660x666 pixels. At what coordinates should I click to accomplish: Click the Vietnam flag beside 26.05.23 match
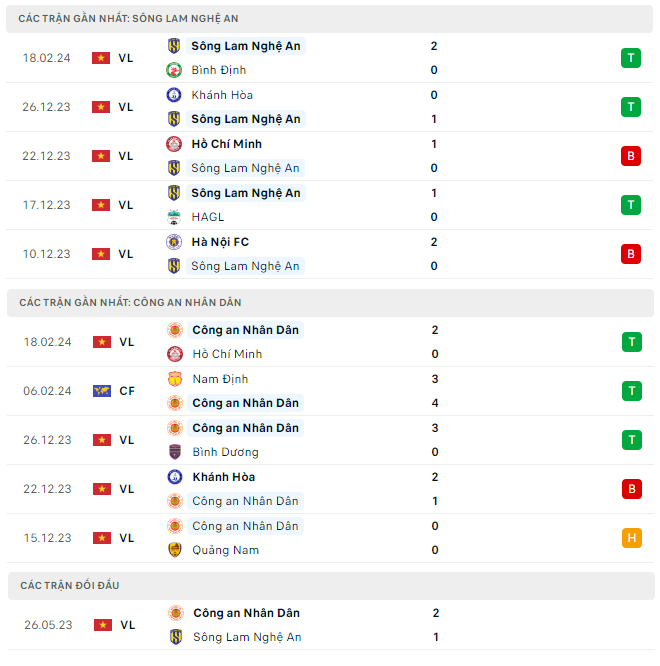pos(101,625)
